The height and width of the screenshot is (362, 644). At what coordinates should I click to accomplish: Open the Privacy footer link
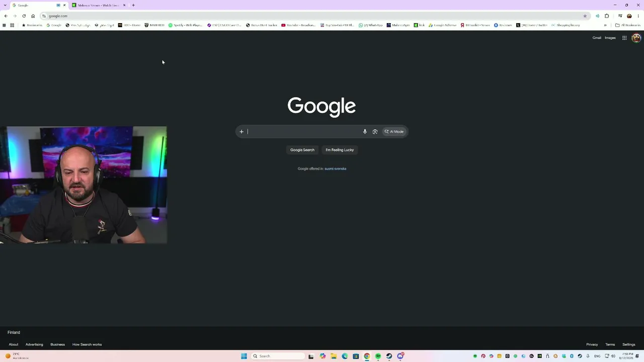click(592, 344)
